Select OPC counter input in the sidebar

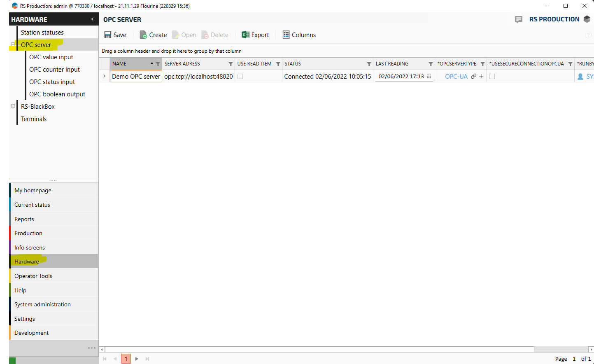54,69
